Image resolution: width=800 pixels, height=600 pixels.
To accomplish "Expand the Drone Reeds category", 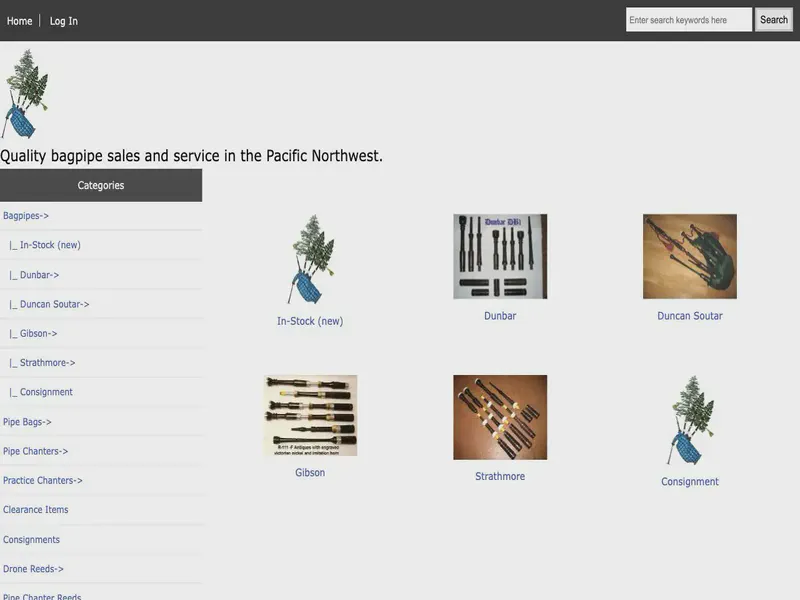I will click(33, 569).
